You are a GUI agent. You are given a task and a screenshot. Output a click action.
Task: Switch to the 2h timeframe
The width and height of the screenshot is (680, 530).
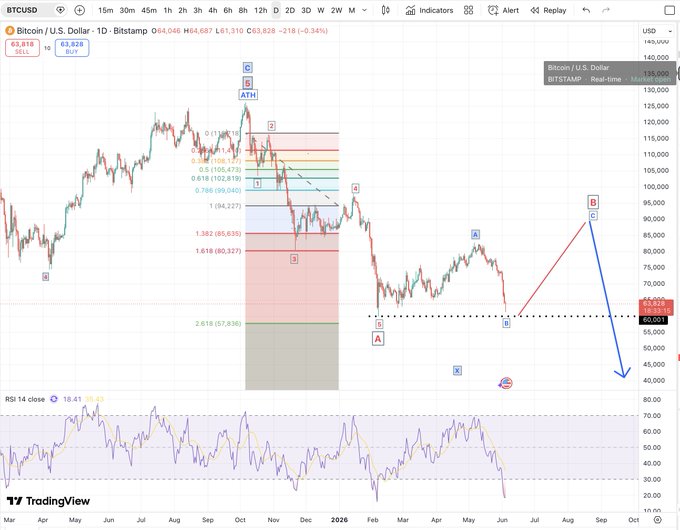pos(183,10)
